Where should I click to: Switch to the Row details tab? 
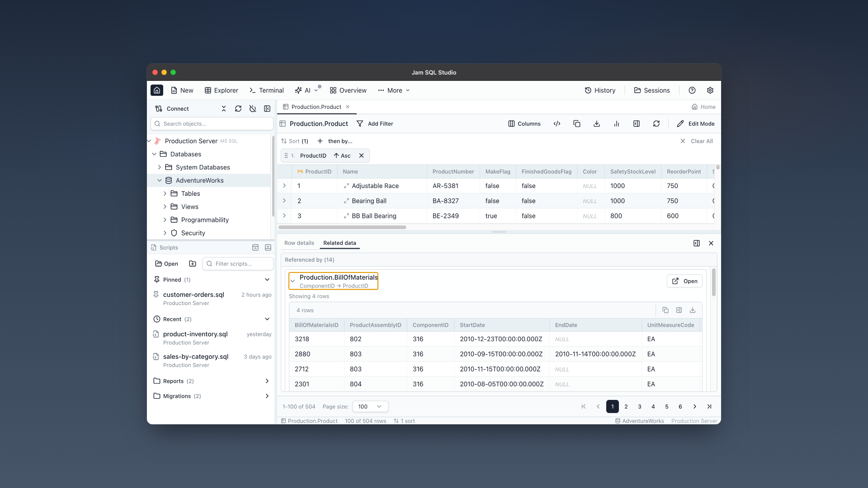(x=299, y=243)
